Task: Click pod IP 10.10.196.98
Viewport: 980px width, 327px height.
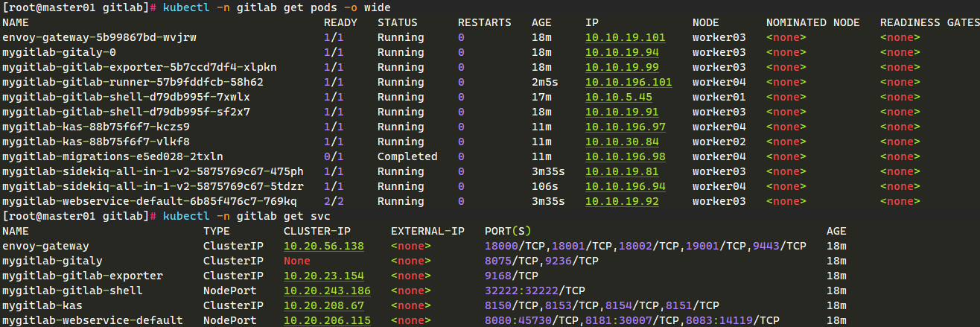Action: (626, 156)
